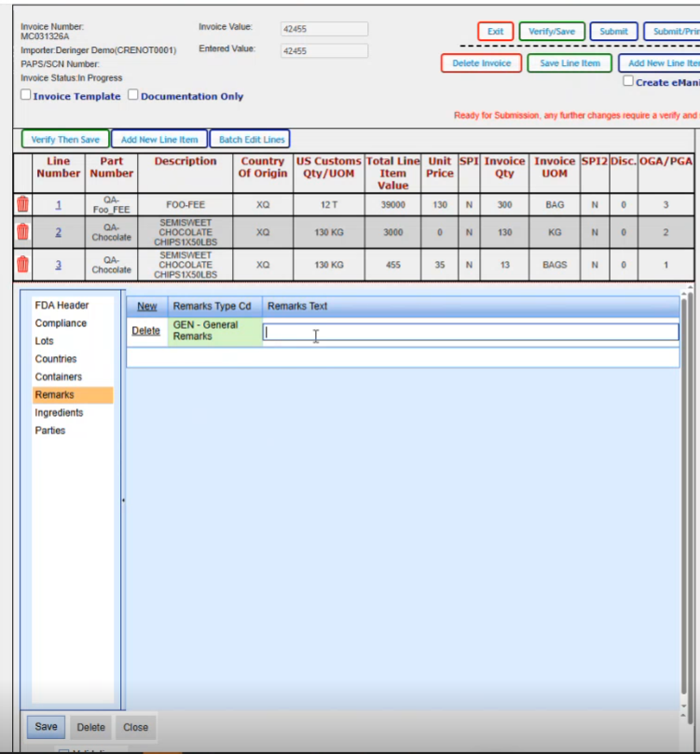700x754 pixels.
Task: Collapse the side panel splitter arrow
Action: click(x=123, y=500)
